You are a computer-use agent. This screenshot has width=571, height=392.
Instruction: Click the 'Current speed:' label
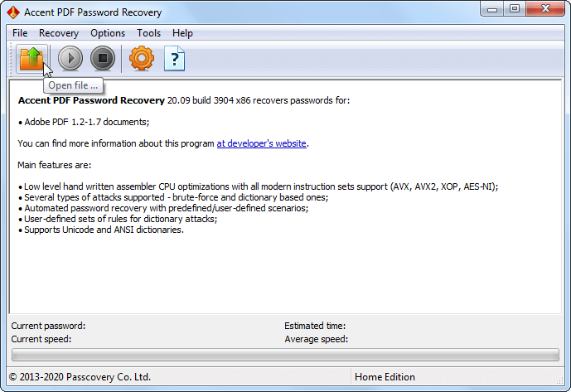tap(41, 339)
